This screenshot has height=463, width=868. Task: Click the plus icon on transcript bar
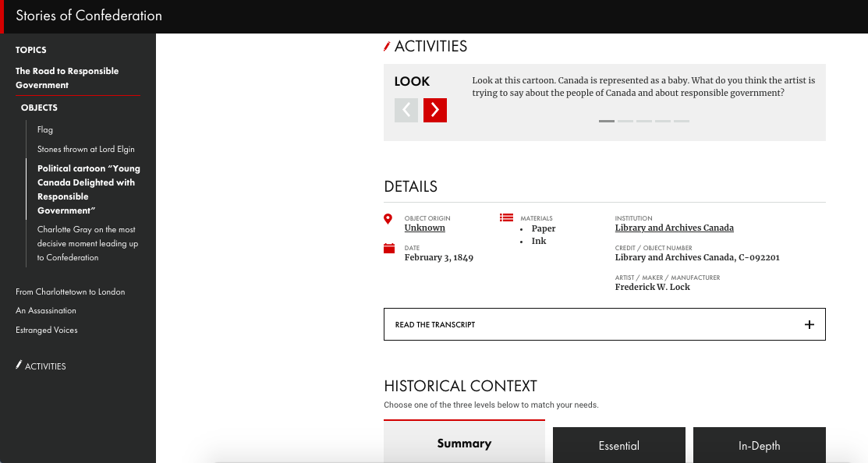coord(809,324)
